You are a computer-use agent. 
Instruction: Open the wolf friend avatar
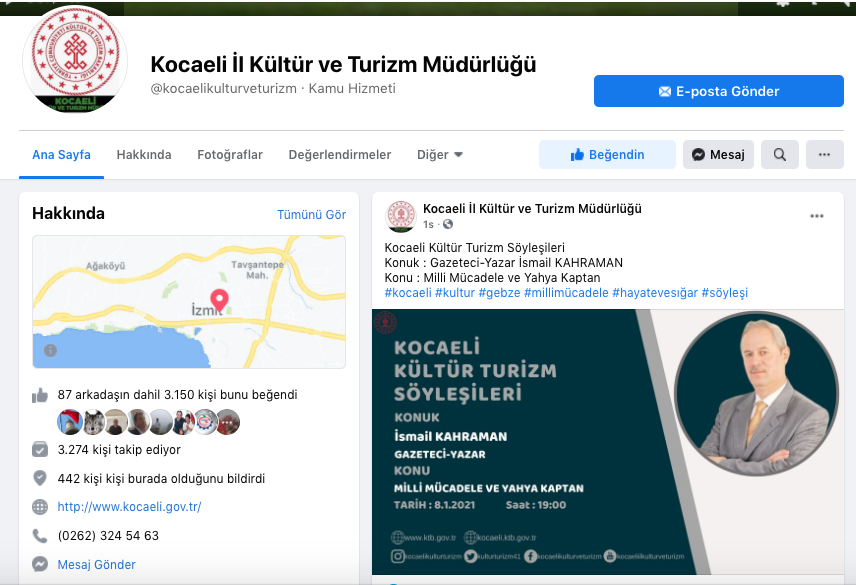(93, 422)
